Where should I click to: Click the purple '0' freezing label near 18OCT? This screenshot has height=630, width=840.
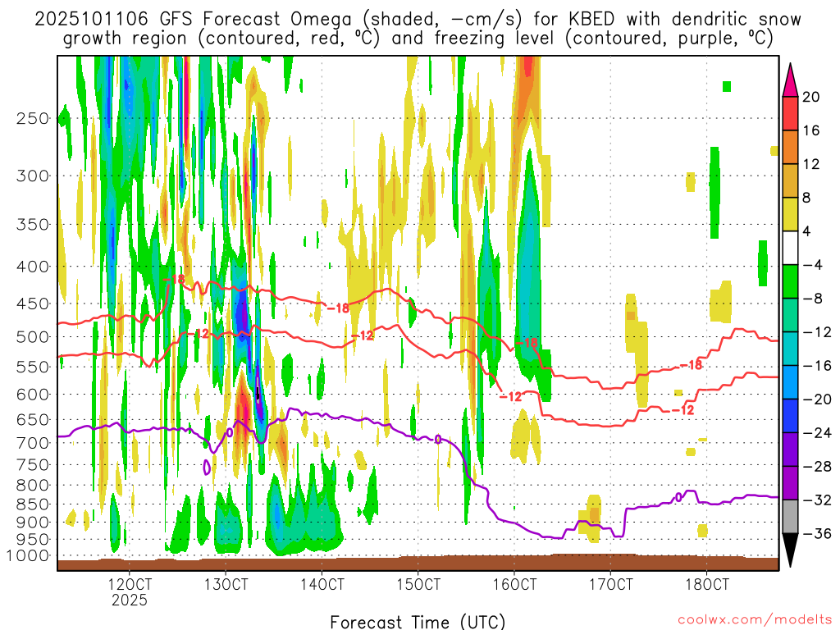click(678, 497)
